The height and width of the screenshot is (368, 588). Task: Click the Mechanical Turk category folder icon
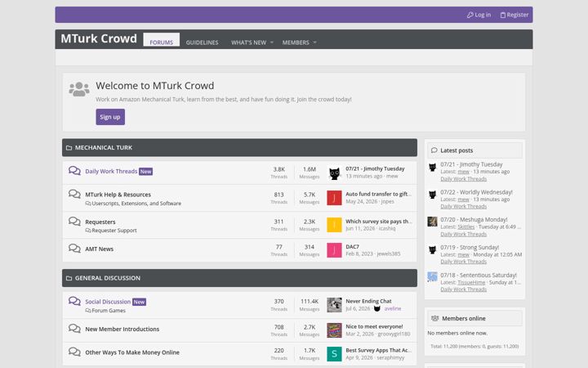point(69,148)
